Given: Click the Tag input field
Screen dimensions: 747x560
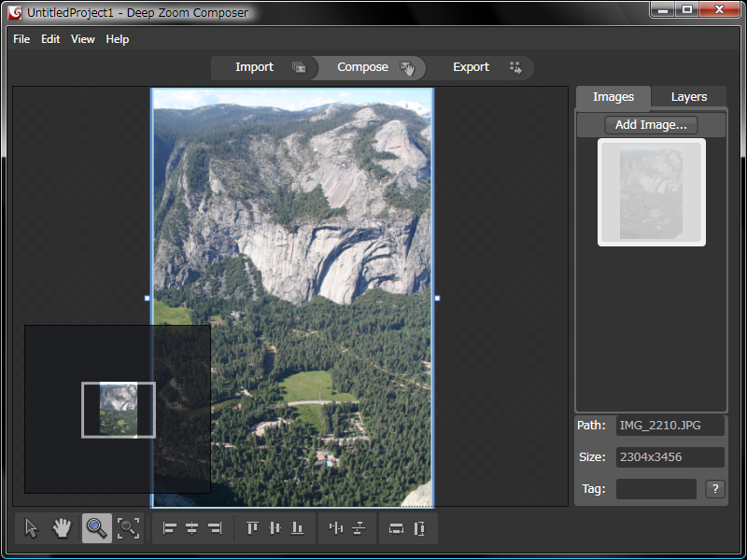Looking at the screenshot, I should [656, 489].
